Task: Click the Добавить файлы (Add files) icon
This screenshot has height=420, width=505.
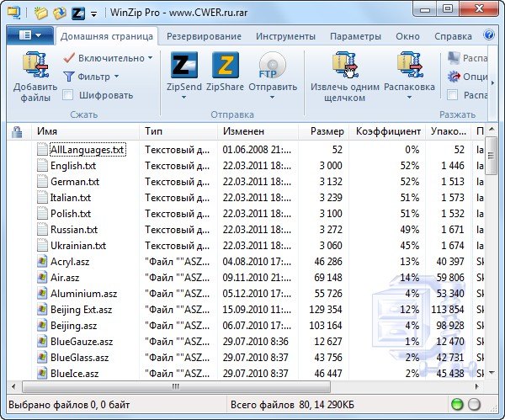Action: click(34, 64)
